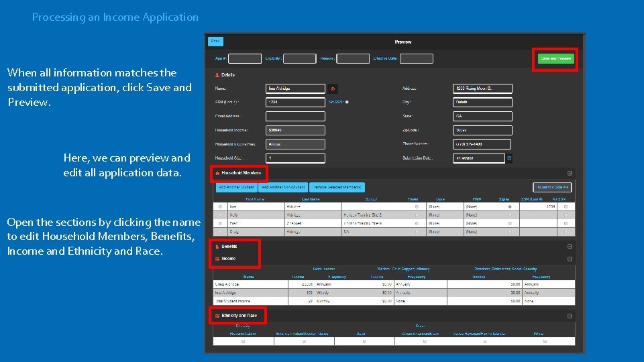Select the Ina household member row checkbox
Image resolution: width=644 pixels, height=362 pixels.
220,207
